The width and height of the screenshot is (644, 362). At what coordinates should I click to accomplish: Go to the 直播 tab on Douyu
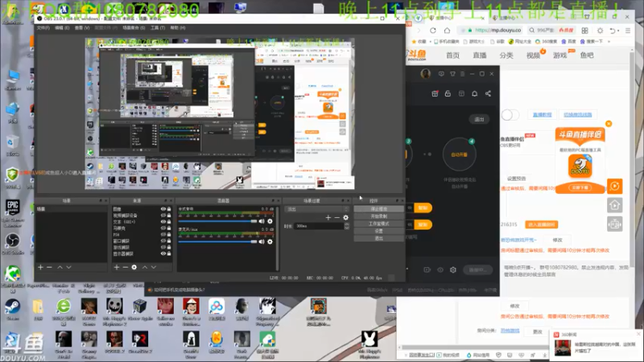[479, 55]
